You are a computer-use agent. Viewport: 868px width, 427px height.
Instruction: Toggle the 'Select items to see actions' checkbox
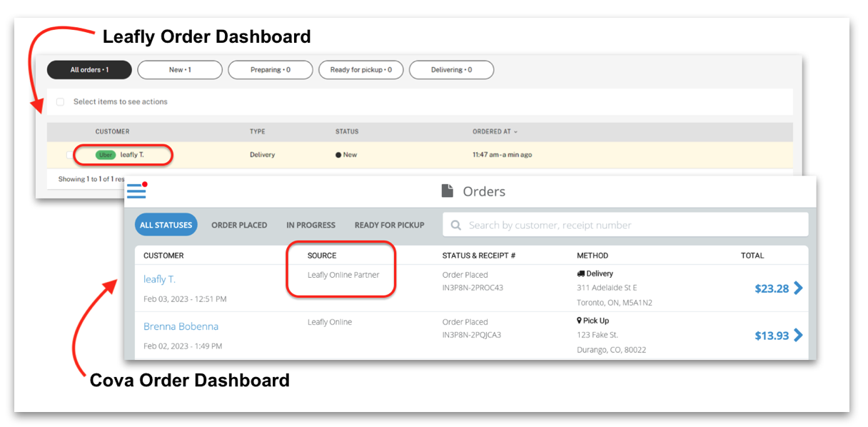tap(60, 102)
